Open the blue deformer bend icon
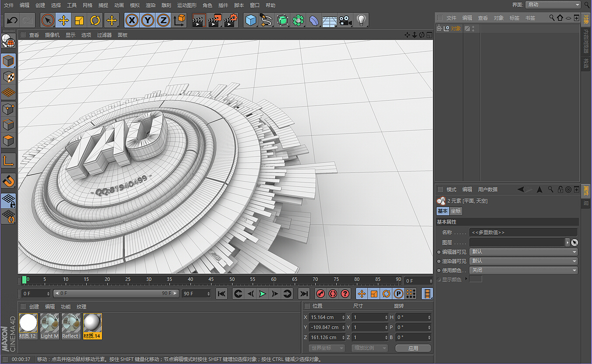592x364 pixels. [x=314, y=20]
